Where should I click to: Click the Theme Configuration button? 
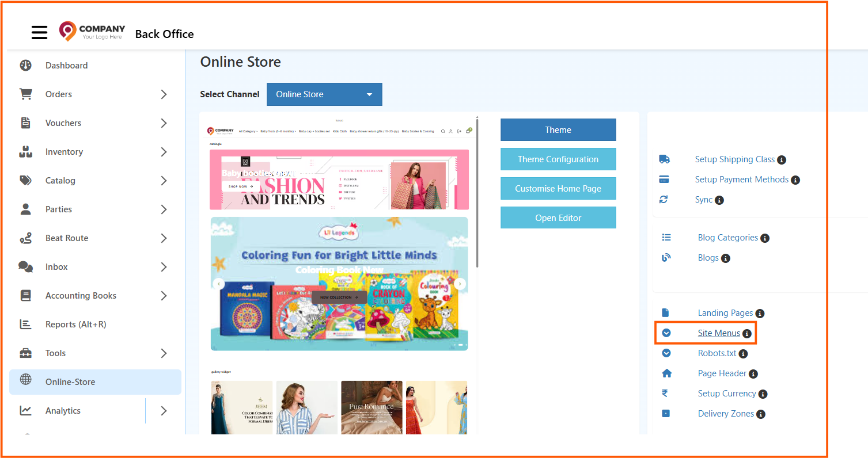[x=558, y=159]
